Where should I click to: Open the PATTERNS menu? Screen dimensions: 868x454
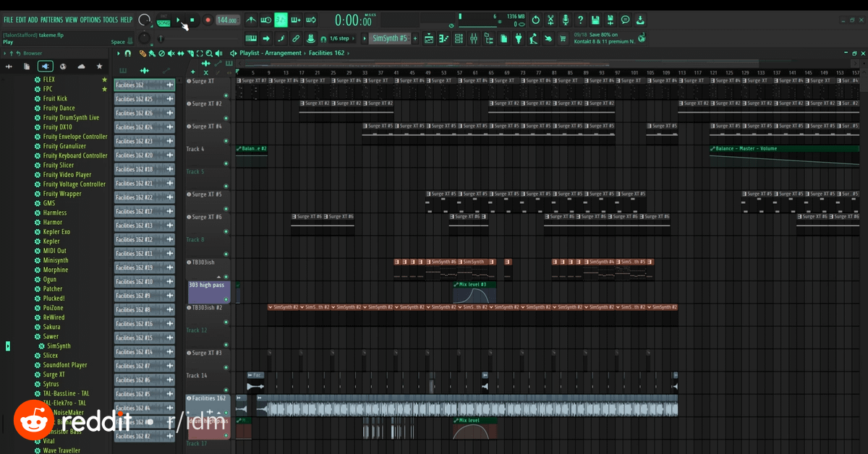(x=51, y=20)
